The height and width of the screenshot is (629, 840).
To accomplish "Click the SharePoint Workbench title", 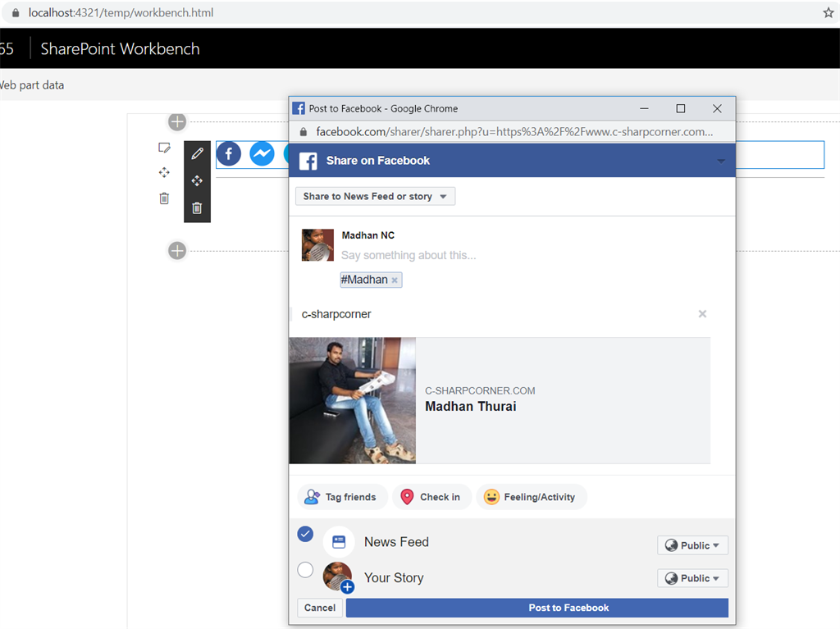I will click(x=120, y=48).
